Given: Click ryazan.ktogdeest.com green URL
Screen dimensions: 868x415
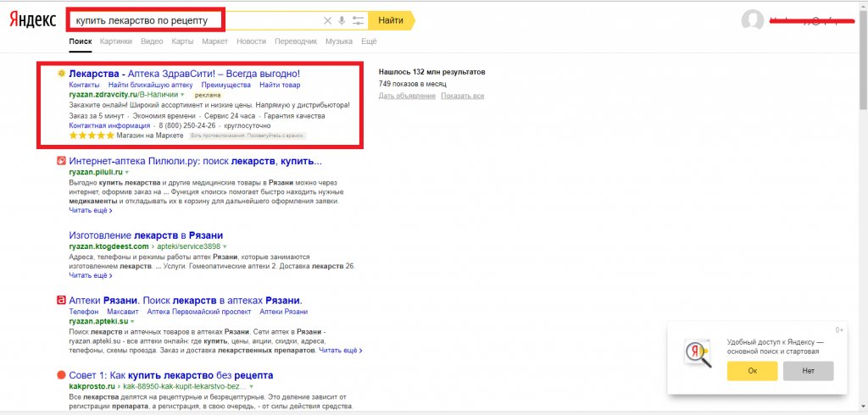Looking at the screenshot, I should pyautogui.click(x=109, y=246).
